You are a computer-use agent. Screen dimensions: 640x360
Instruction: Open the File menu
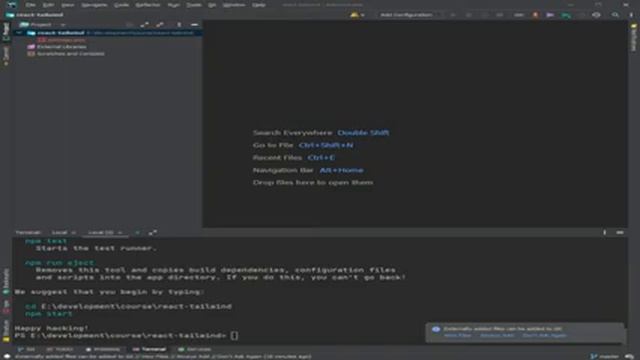pos(31,5)
